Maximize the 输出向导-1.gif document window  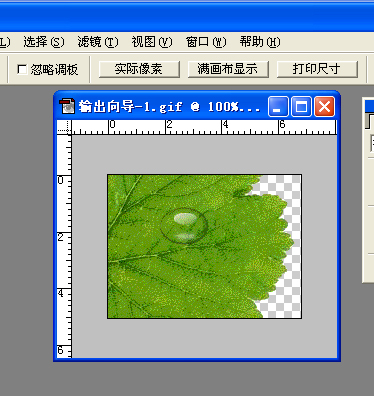(301, 107)
